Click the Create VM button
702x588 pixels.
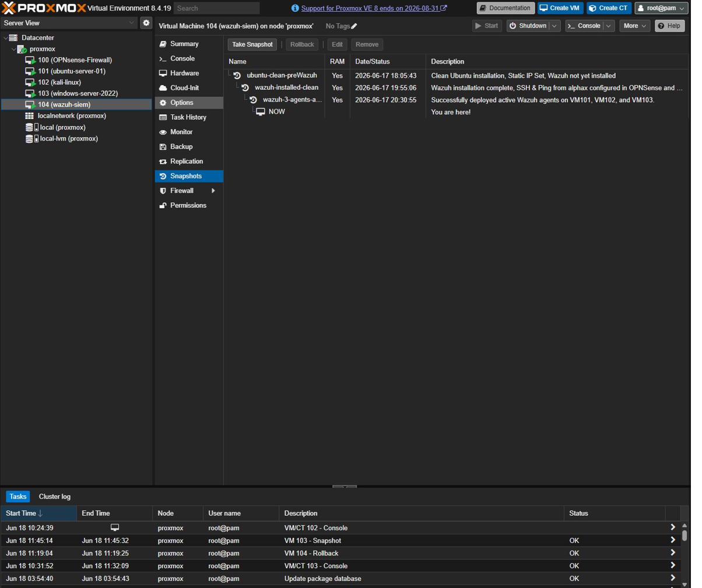[560, 8]
